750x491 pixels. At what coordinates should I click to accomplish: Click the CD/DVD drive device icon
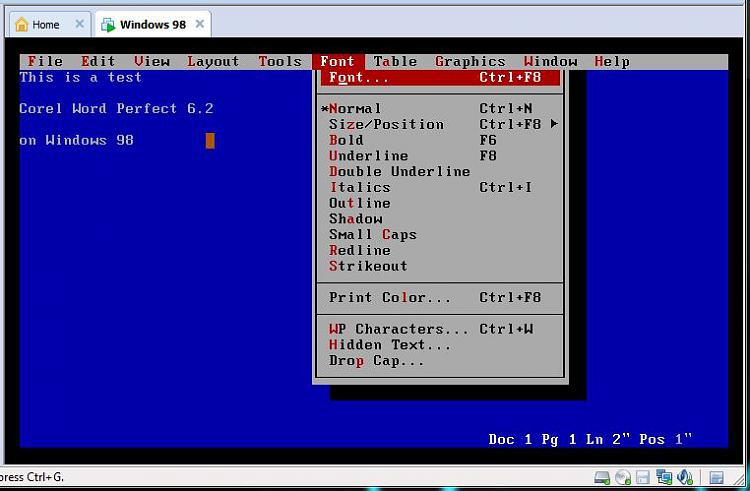click(x=623, y=477)
